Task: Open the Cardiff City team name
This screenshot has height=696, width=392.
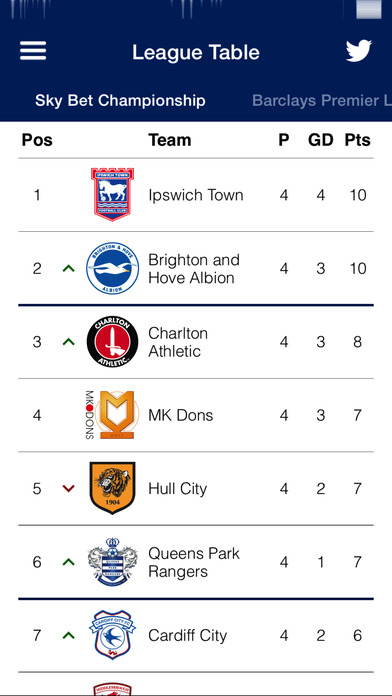Action: point(187,636)
